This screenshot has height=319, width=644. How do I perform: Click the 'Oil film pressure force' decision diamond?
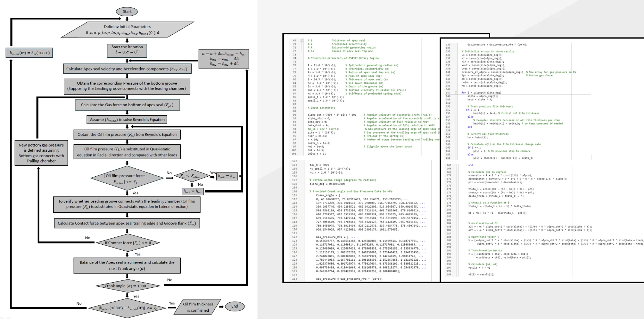pyautogui.click(x=127, y=178)
